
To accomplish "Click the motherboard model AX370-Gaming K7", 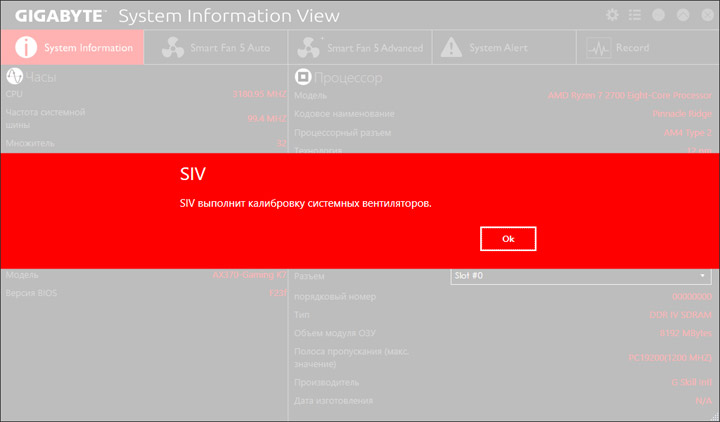I will [x=249, y=275].
